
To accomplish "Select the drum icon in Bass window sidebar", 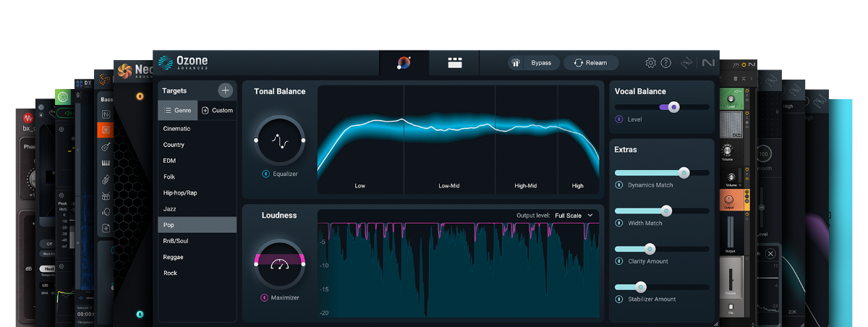I will click(x=106, y=195).
